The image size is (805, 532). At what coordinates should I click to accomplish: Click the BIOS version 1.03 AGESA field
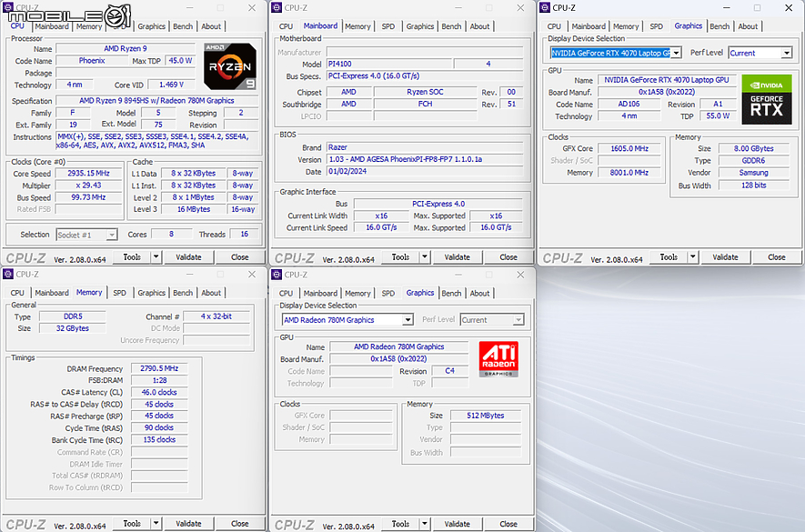pos(425,159)
